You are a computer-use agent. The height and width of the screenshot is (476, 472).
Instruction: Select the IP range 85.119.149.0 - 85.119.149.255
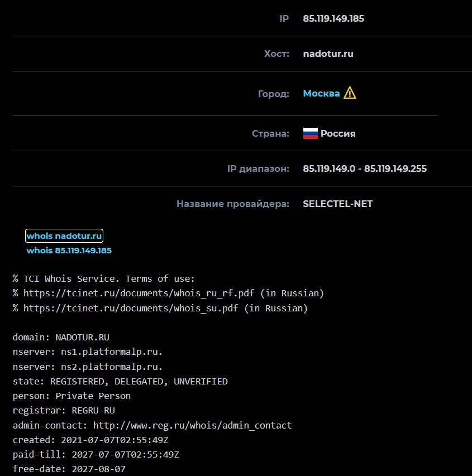click(x=365, y=169)
